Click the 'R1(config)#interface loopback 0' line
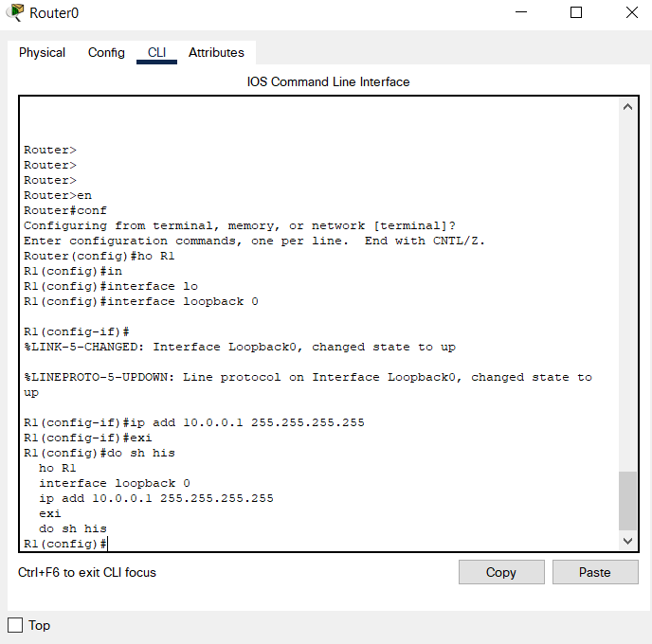This screenshot has width=652, height=644. [141, 301]
